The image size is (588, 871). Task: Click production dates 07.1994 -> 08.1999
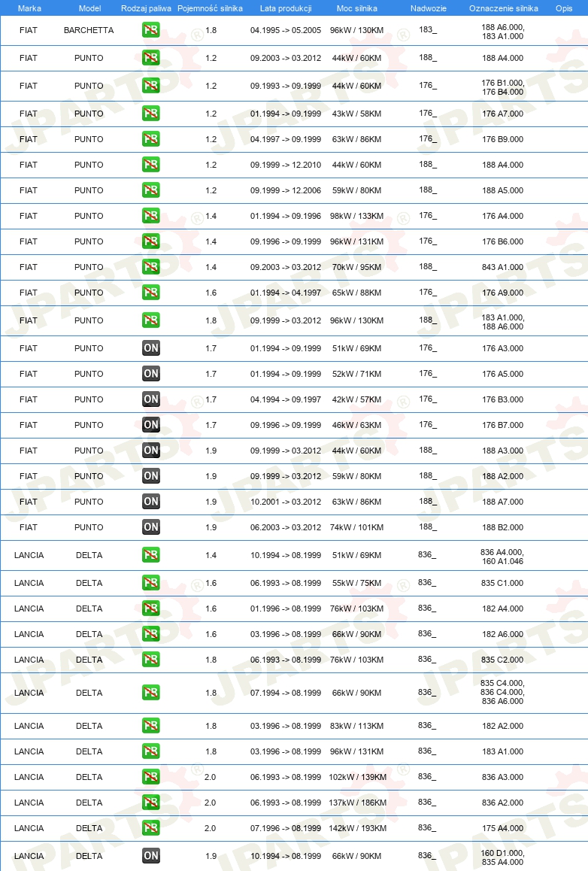click(286, 693)
